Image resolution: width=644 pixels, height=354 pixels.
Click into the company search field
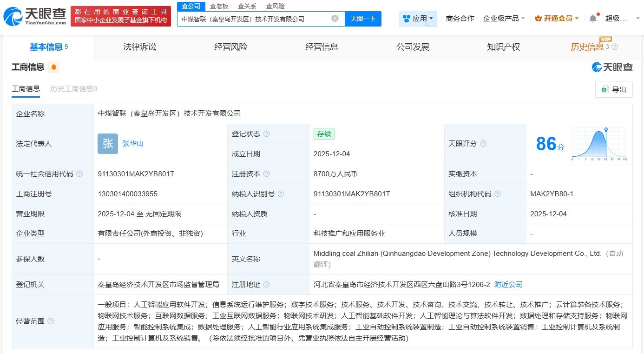(x=253, y=19)
